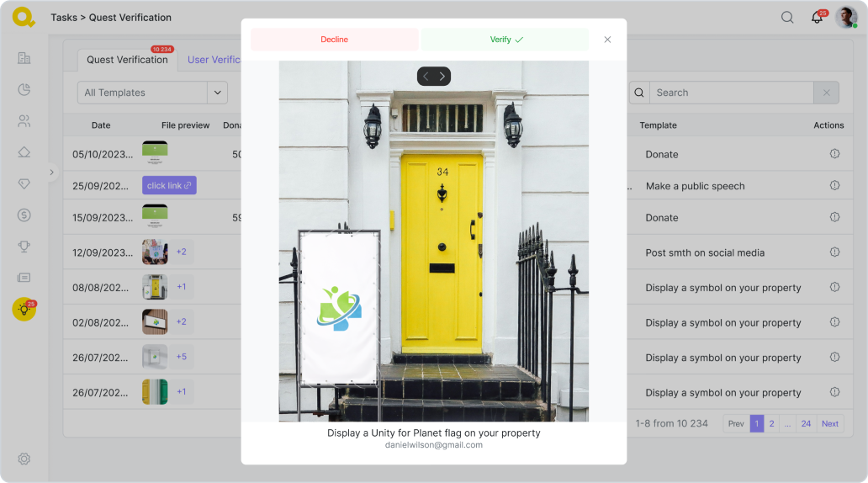Open the lightbulb quests sidebar icon
The image size is (868, 483).
(24, 310)
